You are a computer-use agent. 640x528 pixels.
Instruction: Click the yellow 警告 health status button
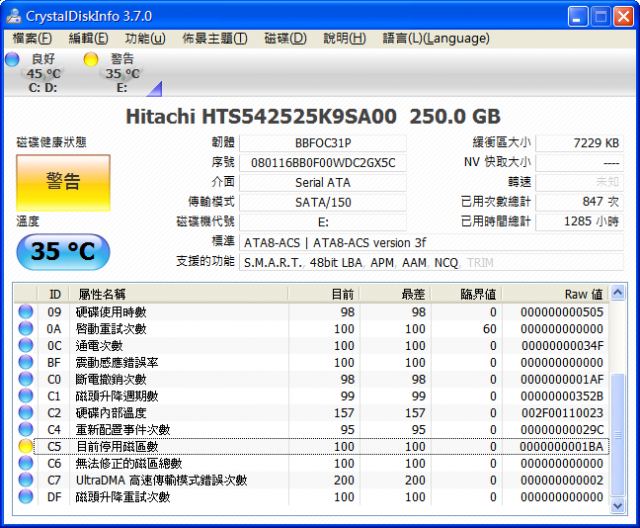point(63,182)
